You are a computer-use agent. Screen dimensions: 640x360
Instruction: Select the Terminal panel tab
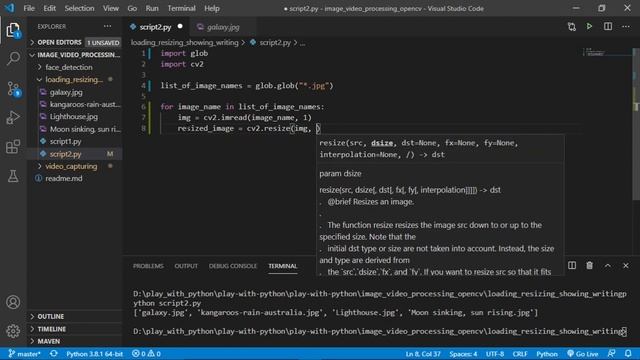(282, 266)
